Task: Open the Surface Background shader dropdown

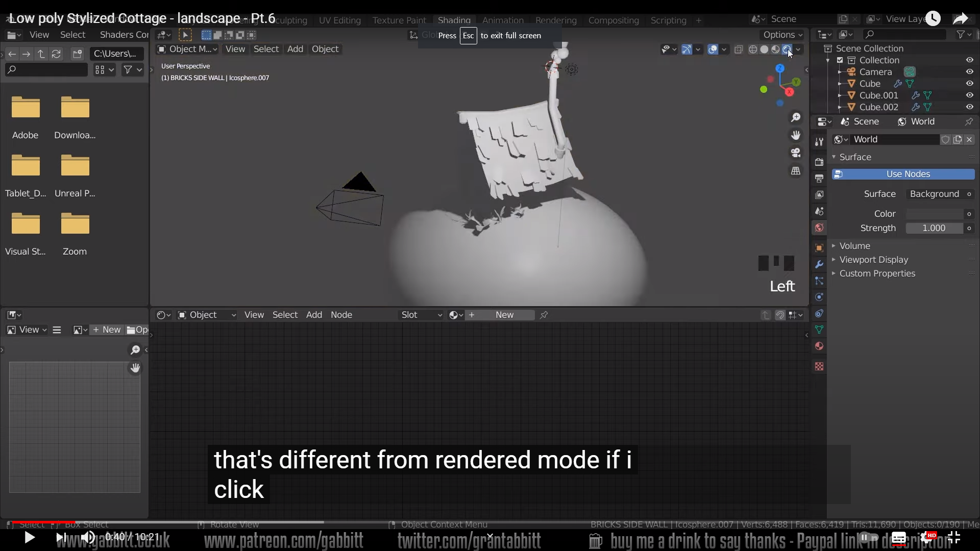Action: point(934,194)
